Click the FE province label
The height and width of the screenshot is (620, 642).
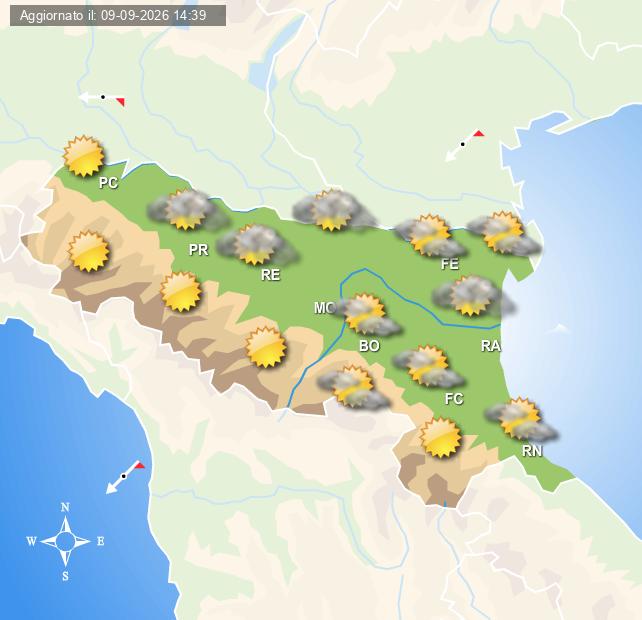[x=450, y=264]
